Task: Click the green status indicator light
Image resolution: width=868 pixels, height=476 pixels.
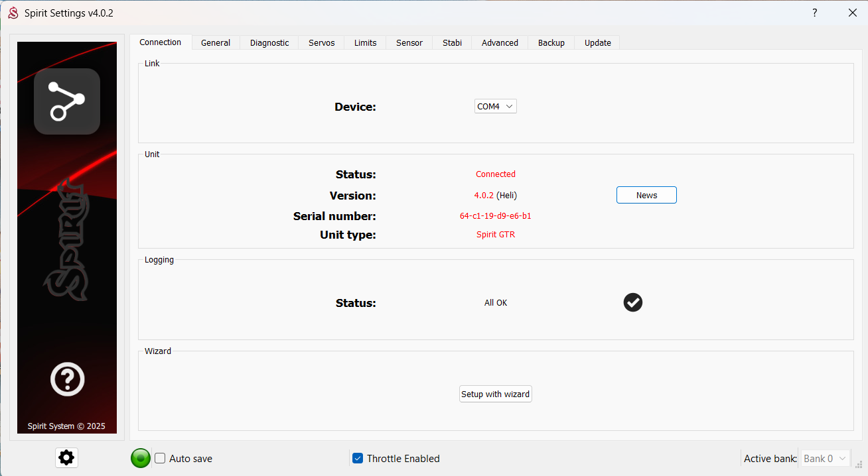Action: coord(141,458)
